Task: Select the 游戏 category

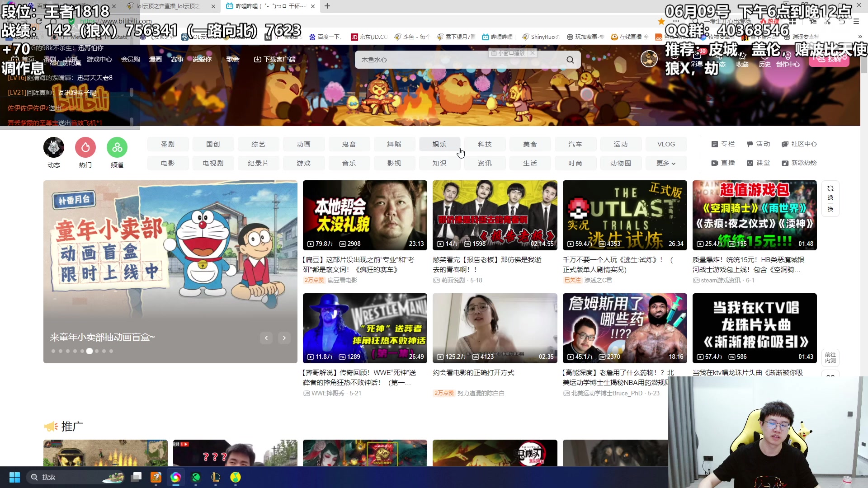Action: coord(303,163)
